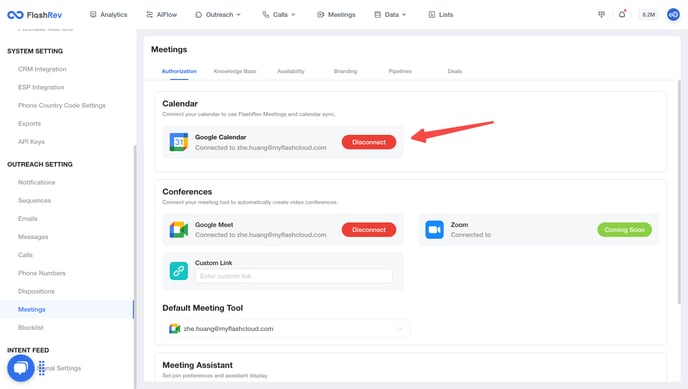Image resolution: width=688 pixels, height=389 pixels.
Task: Open Emails in the sidebar
Action: pyautogui.click(x=28, y=218)
